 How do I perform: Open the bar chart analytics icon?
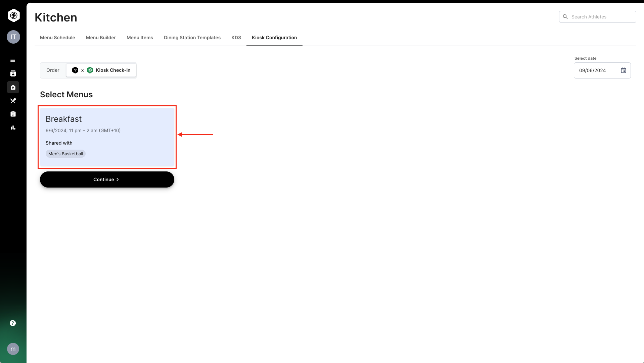pyautogui.click(x=13, y=127)
